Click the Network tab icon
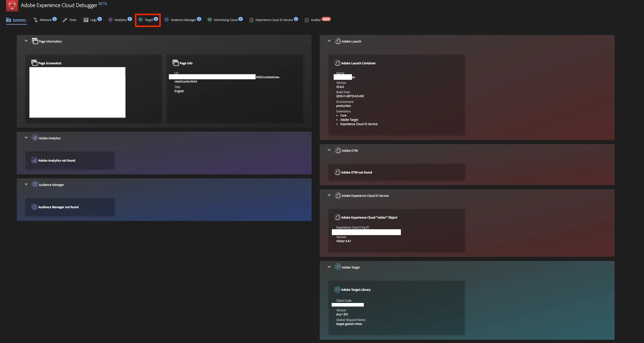 point(35,20)
